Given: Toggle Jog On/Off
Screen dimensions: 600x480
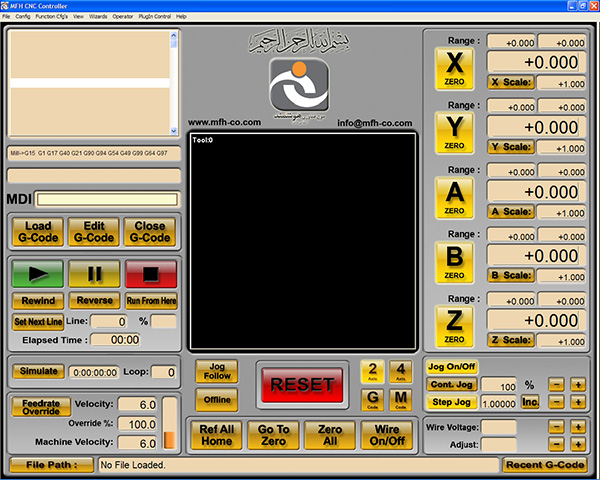Looking at the screenshot, I should 452,367.
